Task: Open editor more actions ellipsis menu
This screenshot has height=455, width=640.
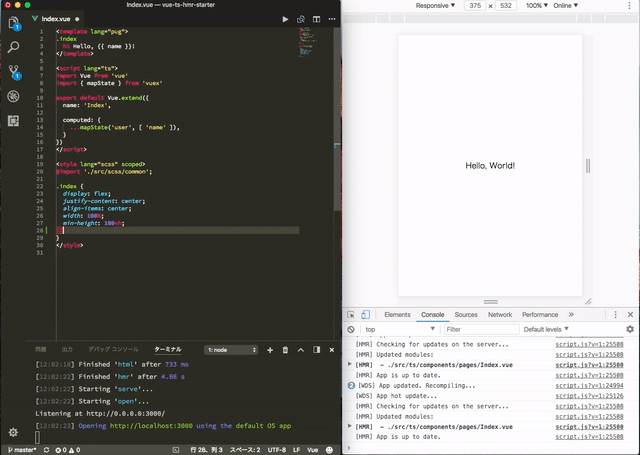Action: click(332, 19)
